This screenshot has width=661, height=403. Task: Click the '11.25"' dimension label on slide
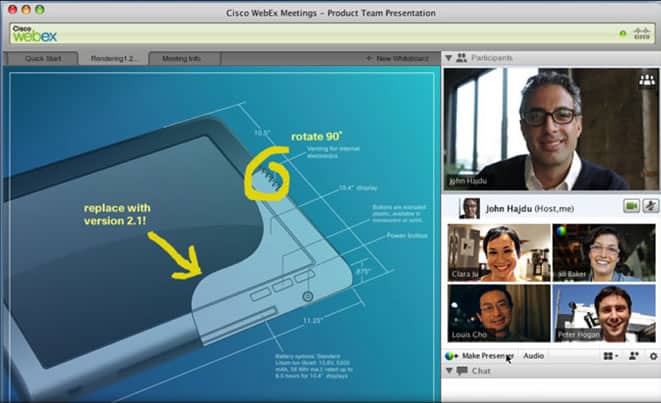coord(313,321)
